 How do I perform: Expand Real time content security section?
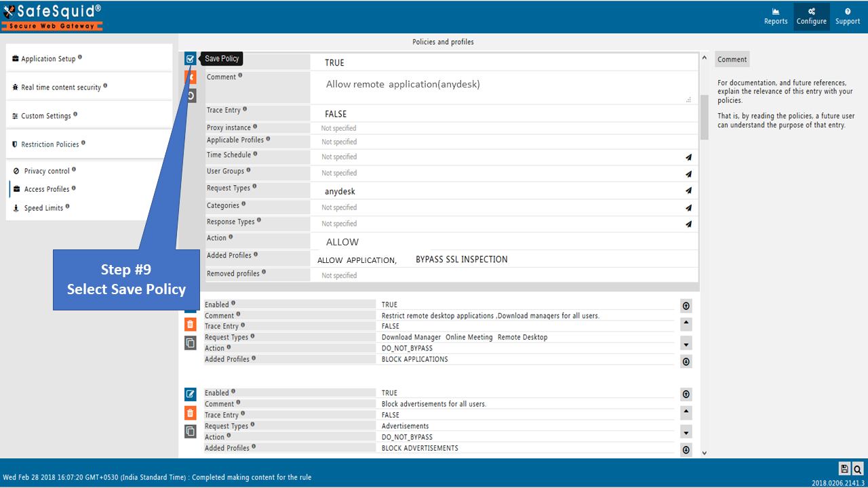(90, 87)
